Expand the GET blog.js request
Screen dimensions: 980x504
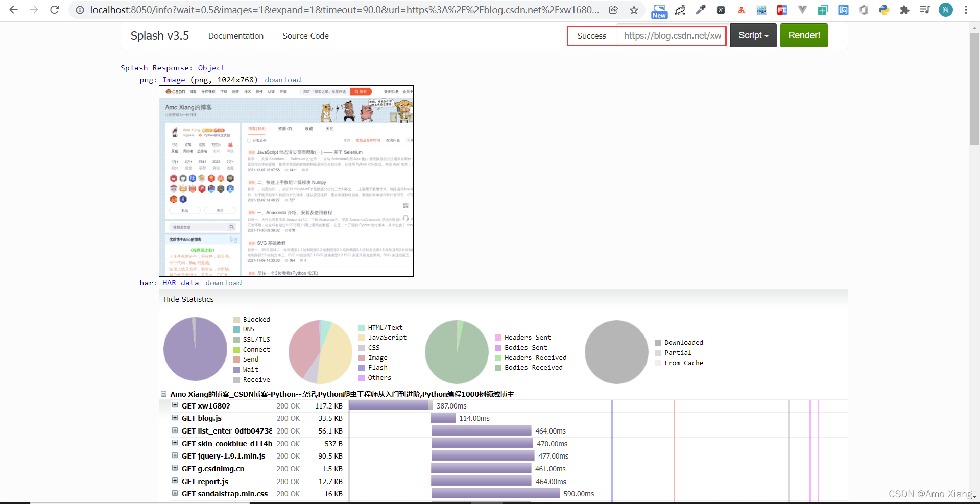(x=175, y=417)
